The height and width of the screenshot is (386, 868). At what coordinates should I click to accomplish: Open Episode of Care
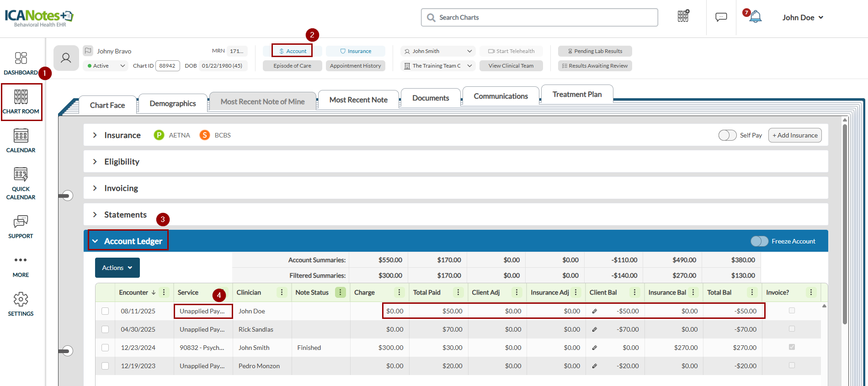tap(293, 66)
